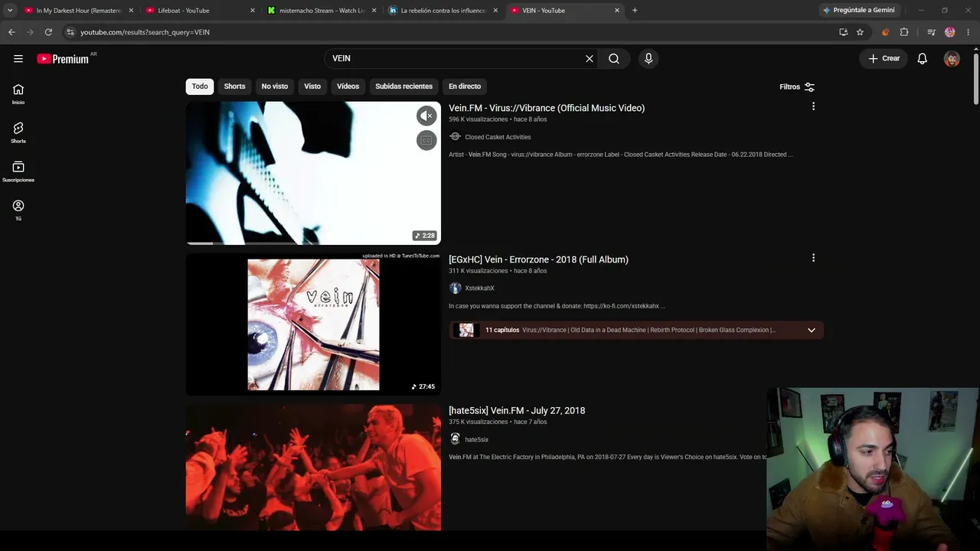Open the browser extensions puzzle menu
The width and height of the screenshot is (980, 551).
coord(904,32)
